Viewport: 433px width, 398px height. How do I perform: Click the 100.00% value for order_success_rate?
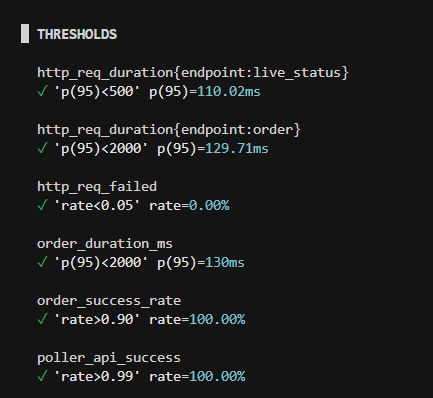tap(217, 319)
